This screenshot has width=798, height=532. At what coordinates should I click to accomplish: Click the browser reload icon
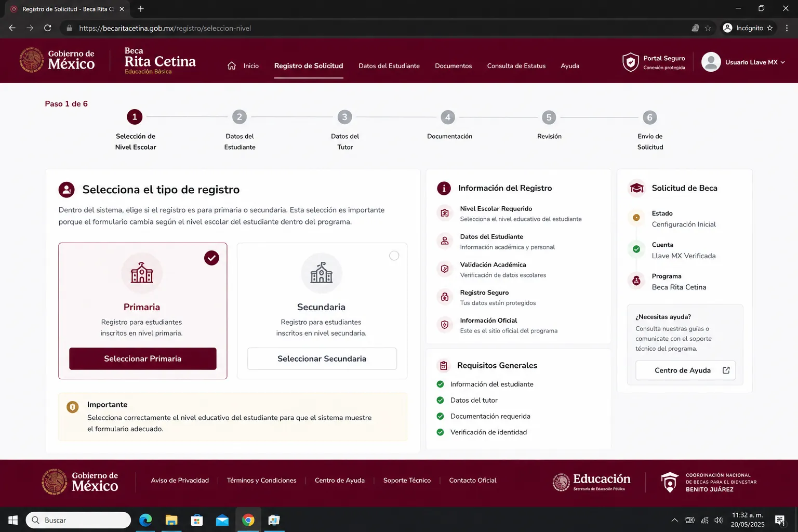point(48,28)
